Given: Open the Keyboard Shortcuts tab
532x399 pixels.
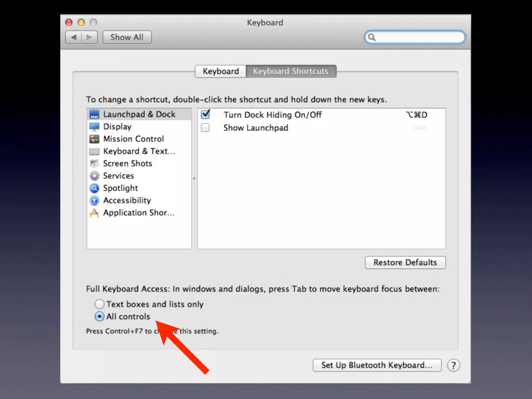Looking at the screenshot, I should [291, 71].
